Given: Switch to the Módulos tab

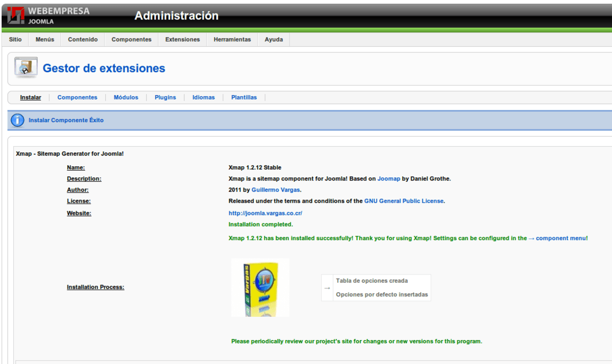Looking at the screenshot, I should pyautogui.click(x=126, y=97).
